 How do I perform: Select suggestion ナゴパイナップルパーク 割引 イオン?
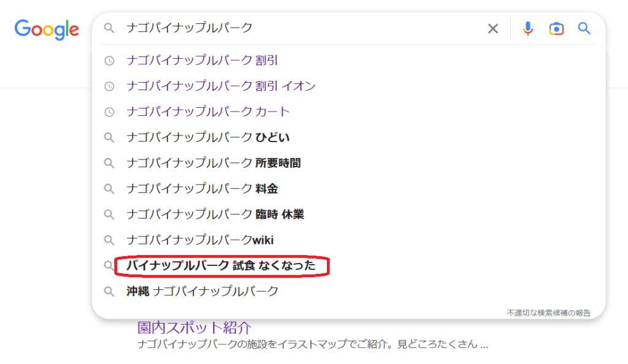click(x=221, y=86)
